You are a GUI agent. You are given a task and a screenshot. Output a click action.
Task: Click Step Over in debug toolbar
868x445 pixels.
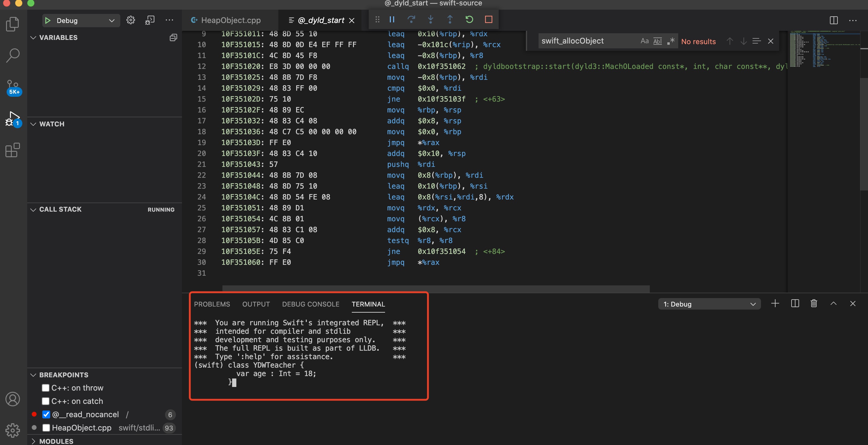point(411,19)
